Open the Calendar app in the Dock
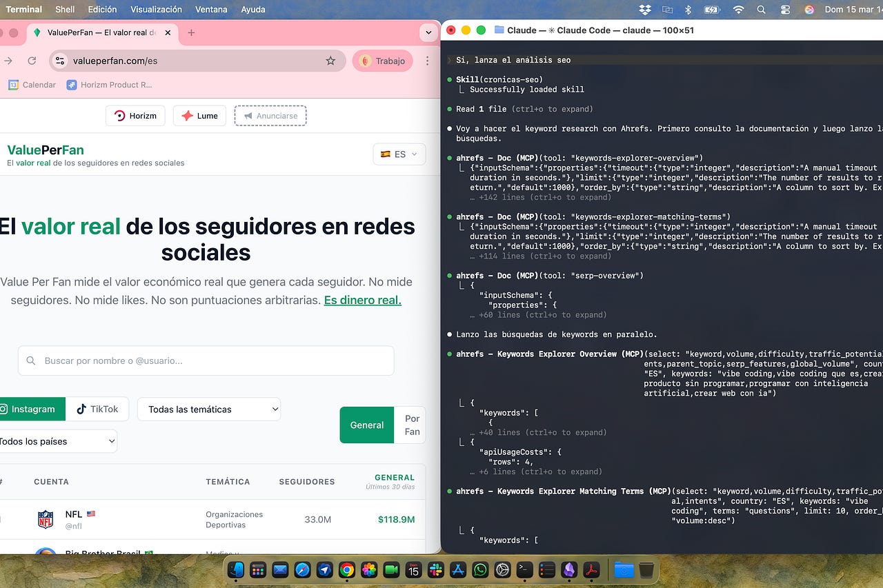The image size is (883, 588). tap(413, 569)
